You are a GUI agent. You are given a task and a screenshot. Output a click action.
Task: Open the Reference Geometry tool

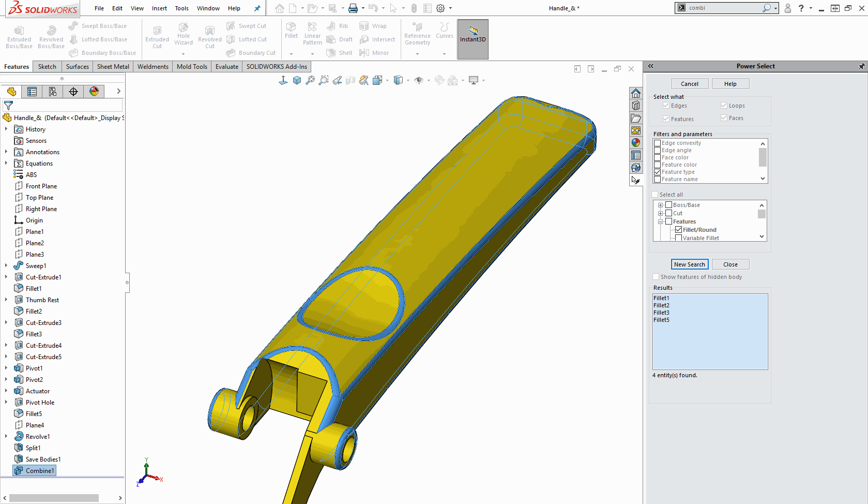pyautogui.click(x=417, y=33)
